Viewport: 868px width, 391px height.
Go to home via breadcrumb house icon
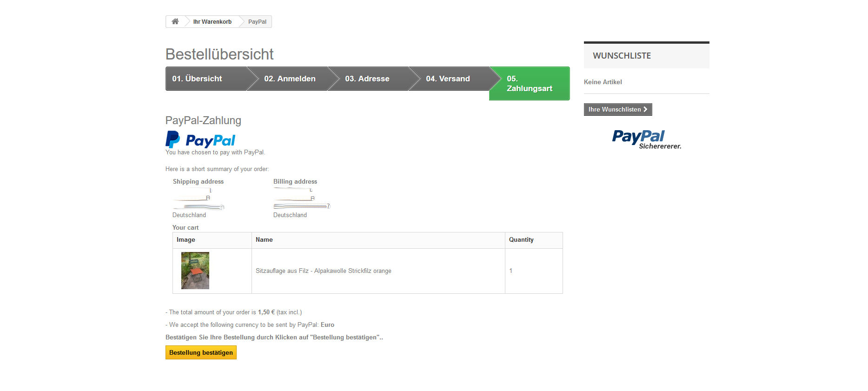[x=175, y=21]
